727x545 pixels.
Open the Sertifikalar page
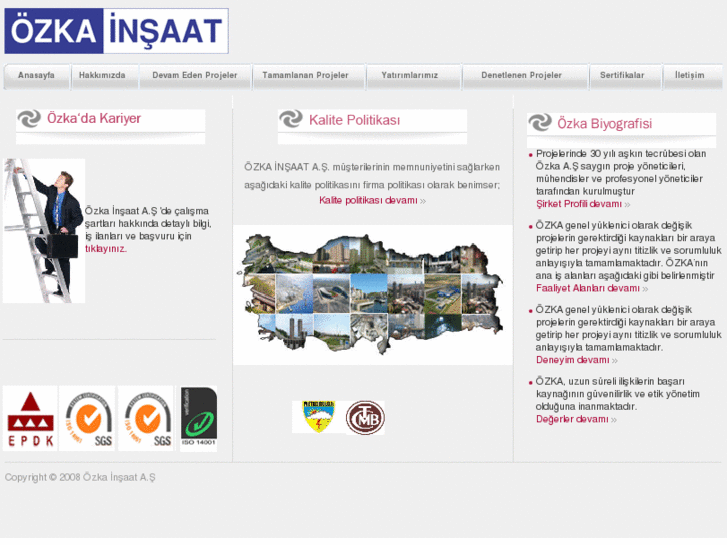622,76
